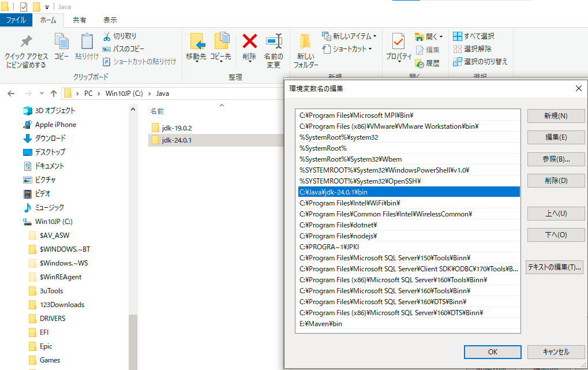Confirm with the OK button

point(492,352)
